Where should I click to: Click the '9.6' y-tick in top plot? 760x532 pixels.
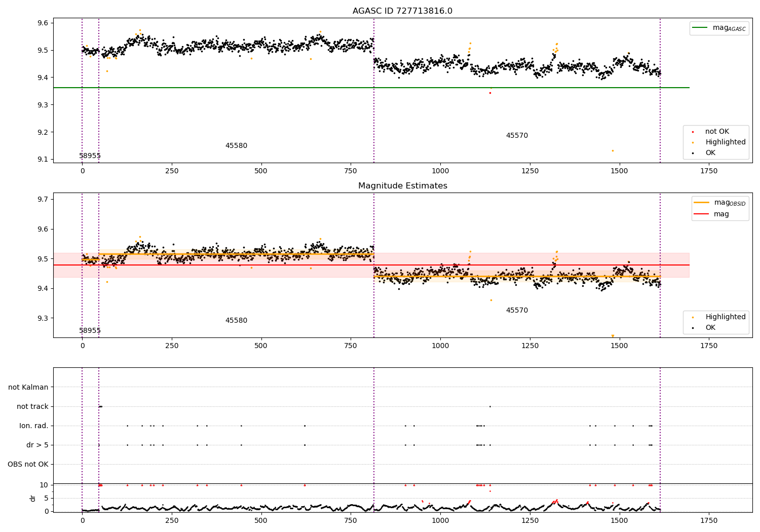[x=43, y=23]
